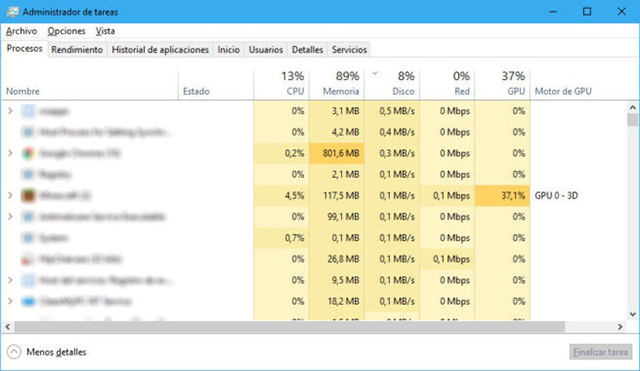Click the Google Chrome icon in the process list
The image size is (640, 371).
(28, 153)
